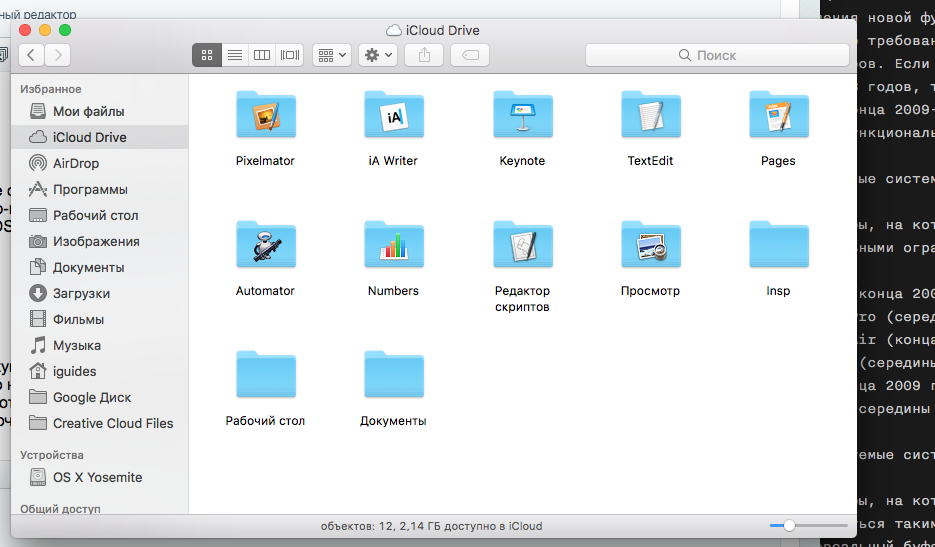Image resolution: width=935 pixels, height=547 pixels.
Task: Switch to list view mode
Action: [x=235, y=55]
